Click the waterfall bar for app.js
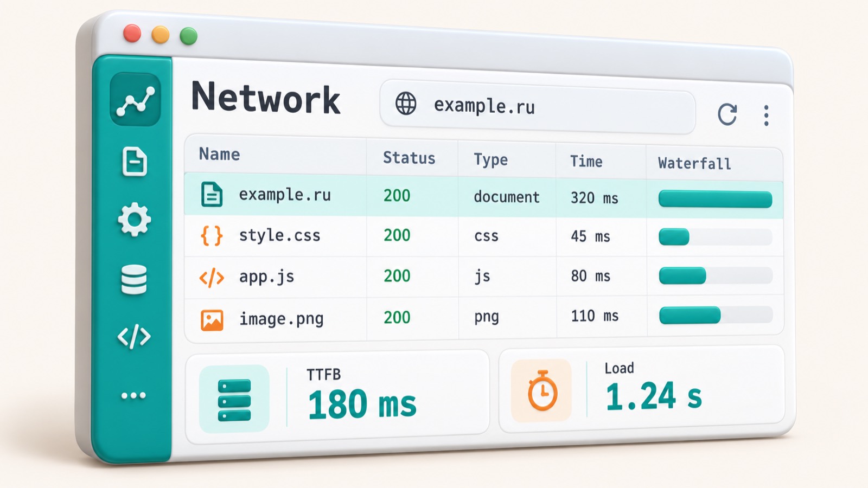868x488 pixels. point(682,276)
